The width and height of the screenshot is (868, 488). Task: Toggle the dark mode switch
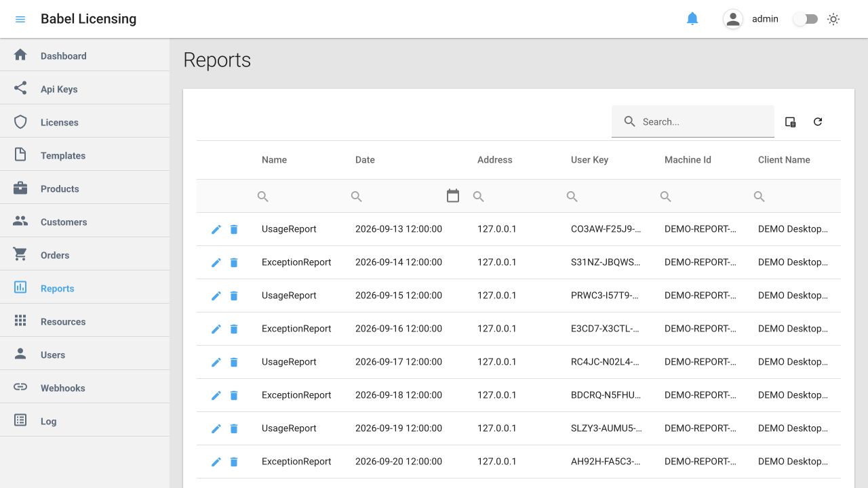click(806, 19)
